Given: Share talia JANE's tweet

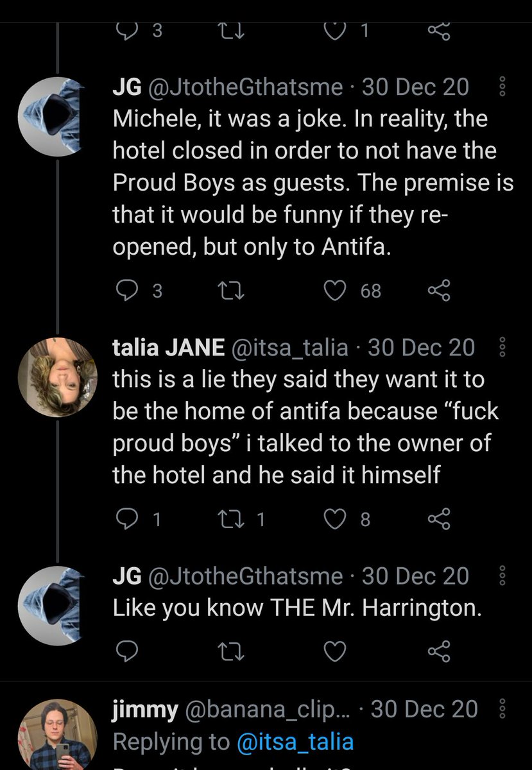Looking at the screenshot, I should point(439,518).
